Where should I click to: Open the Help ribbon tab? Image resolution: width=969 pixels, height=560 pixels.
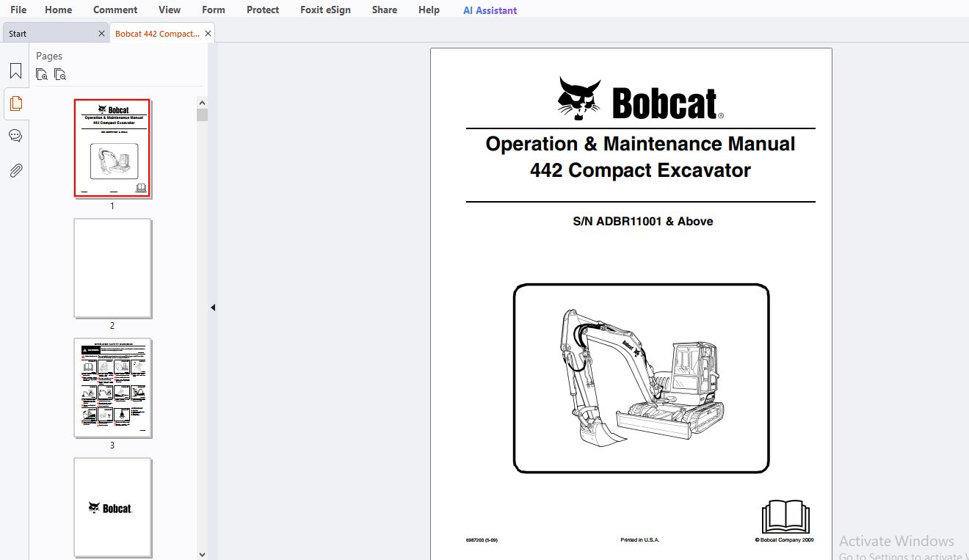tap(429, 10)
